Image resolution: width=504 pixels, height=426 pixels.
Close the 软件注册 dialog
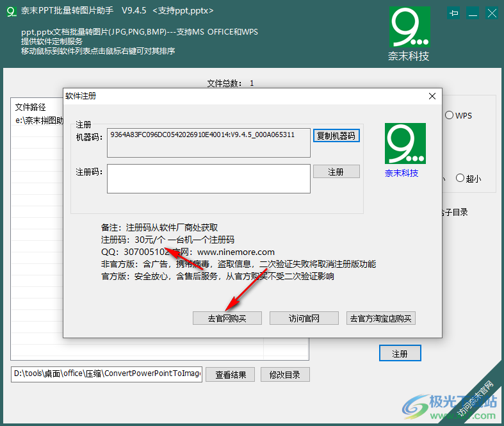pyautogui.click(x=432, y=96)
